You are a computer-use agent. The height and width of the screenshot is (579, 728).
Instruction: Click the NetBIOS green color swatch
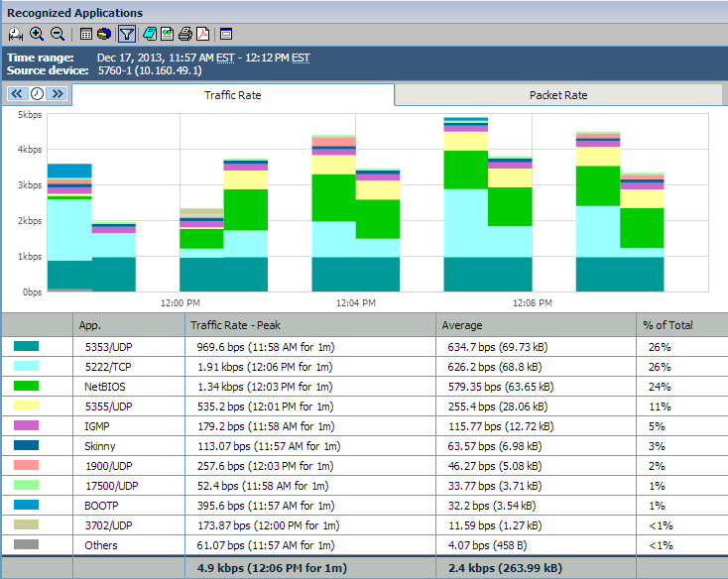[27, 387]
